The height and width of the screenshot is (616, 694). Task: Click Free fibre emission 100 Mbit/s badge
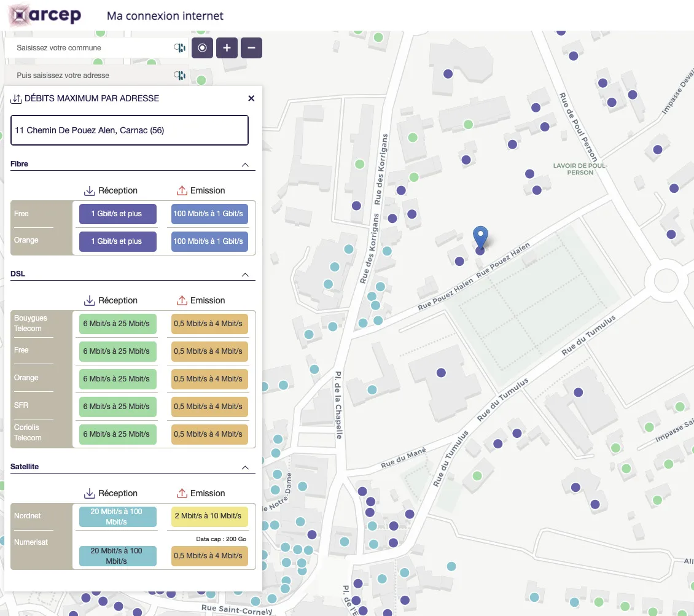pos(209,214)
